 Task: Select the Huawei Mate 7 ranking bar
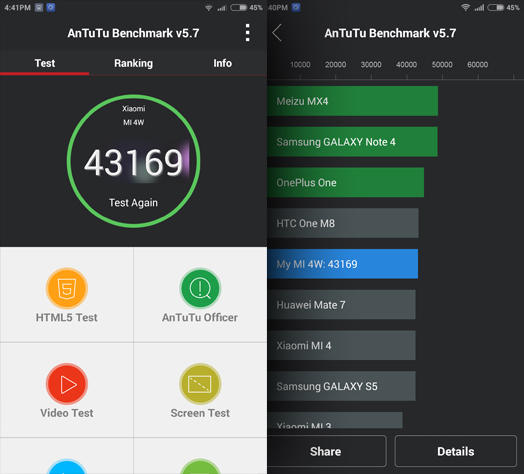point(342,305)
